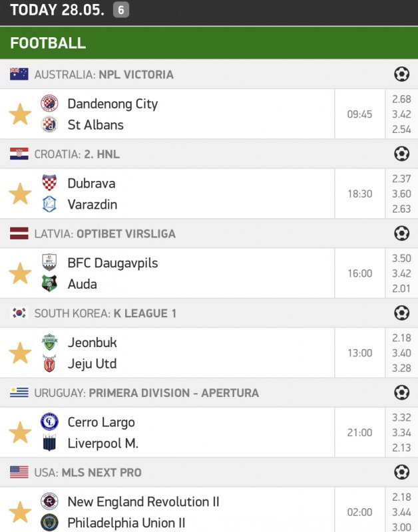Viewport: 418px width, 532px height.
Task: Pick the 2.01 odds for Auda
Action: click(401, 288)
